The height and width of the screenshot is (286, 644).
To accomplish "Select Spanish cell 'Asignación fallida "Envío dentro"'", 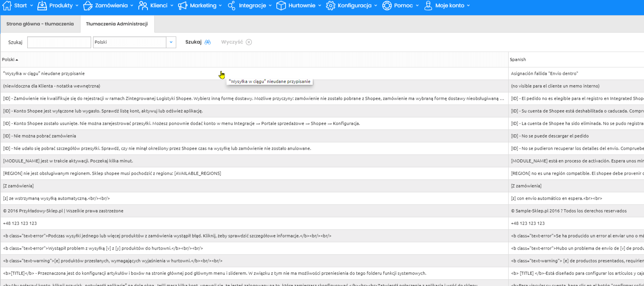I will click(576, 73).
